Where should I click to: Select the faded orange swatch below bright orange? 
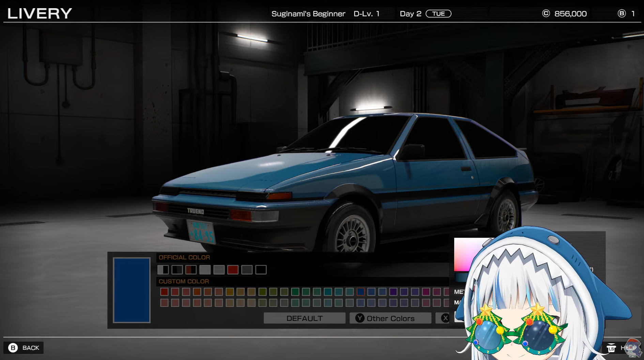(197, 302)
